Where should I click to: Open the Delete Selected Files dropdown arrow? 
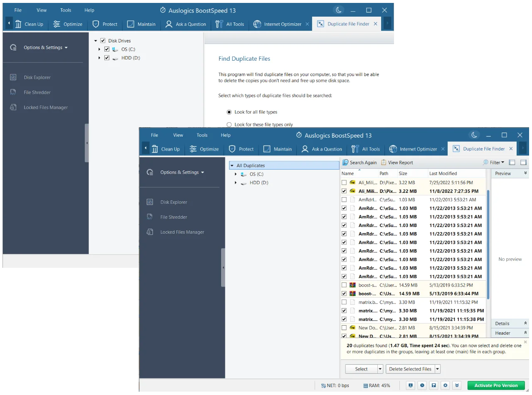pos(438,369)
